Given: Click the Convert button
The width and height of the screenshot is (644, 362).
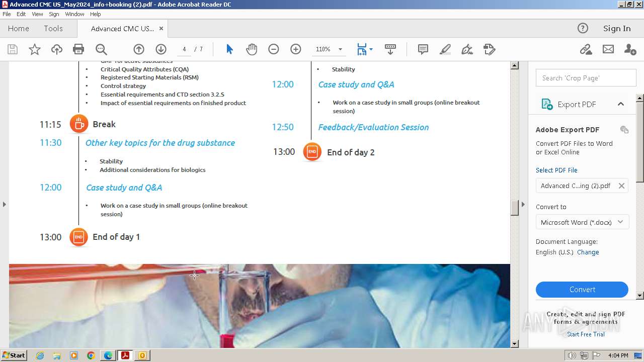Looking at the screenshot, I should click(582, 290).
